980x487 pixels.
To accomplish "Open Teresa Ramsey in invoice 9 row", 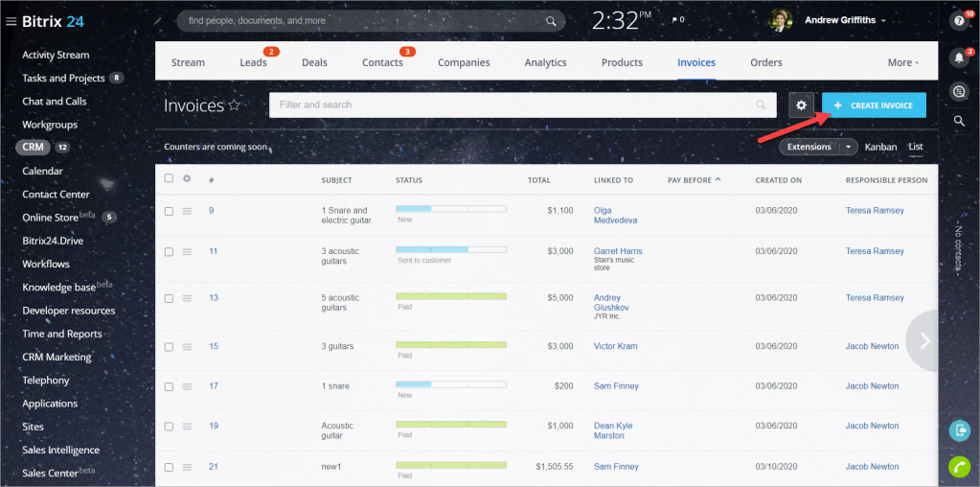I will [875, 211].
